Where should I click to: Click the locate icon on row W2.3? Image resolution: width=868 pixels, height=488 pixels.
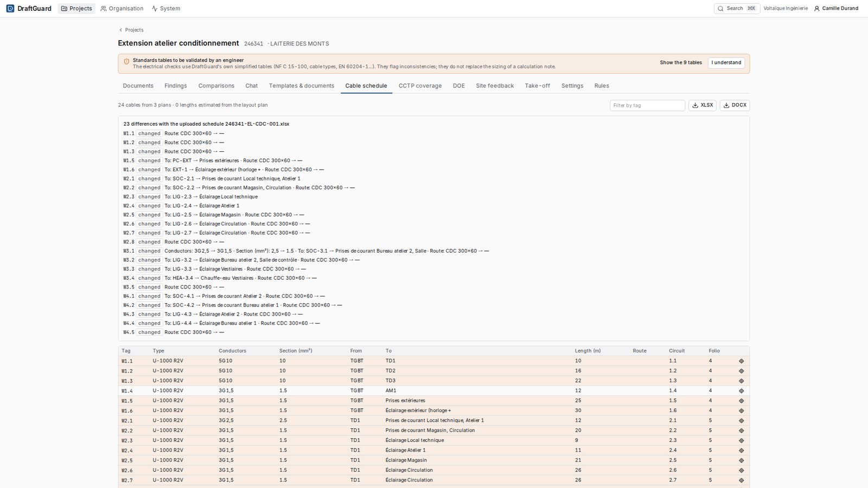pos(741,441)
